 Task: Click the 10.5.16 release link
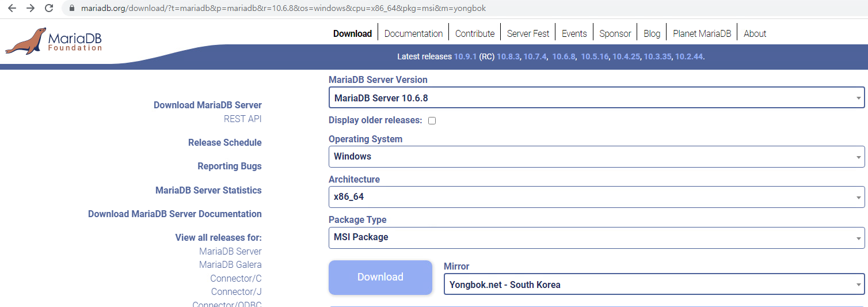[x=595, y=56]
